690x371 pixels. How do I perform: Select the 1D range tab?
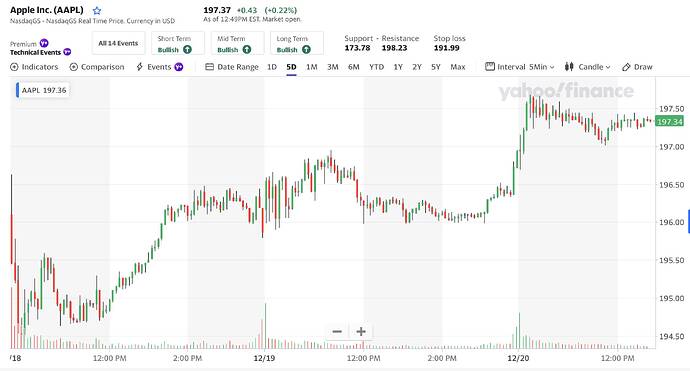(x=272, y=67)
